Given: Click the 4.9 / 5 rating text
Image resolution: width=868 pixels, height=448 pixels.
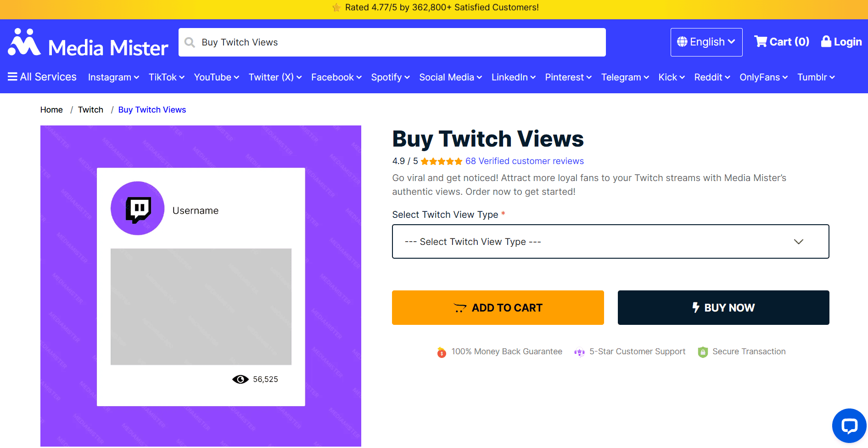Looking at the screenshot, I should (x=405, y=161).
